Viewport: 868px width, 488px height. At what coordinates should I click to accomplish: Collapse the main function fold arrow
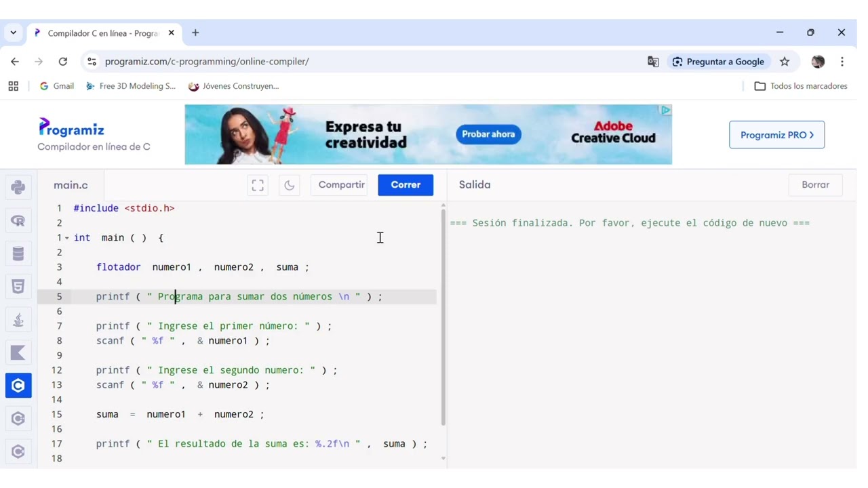coord(67,239)
